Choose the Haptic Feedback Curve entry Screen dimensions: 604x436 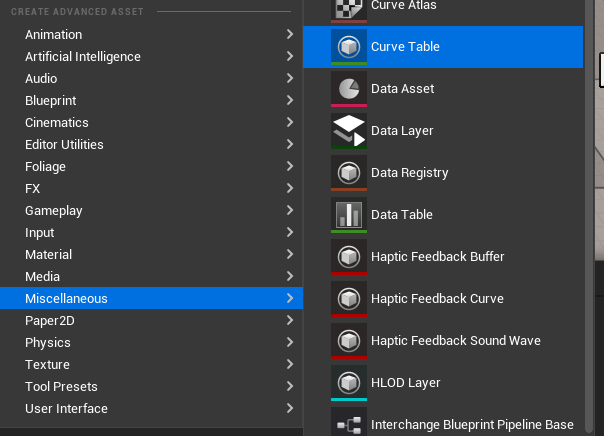[437, 299]
